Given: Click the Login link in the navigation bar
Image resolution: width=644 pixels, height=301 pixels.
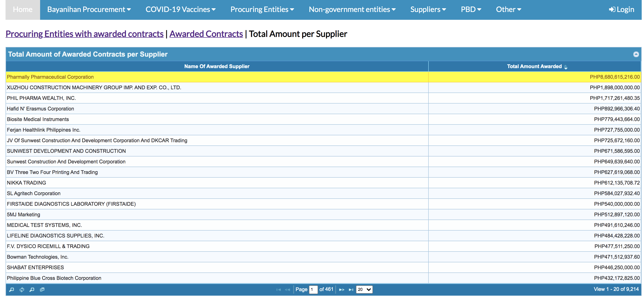Looking at the screenshot, I should tap(621, 9).
